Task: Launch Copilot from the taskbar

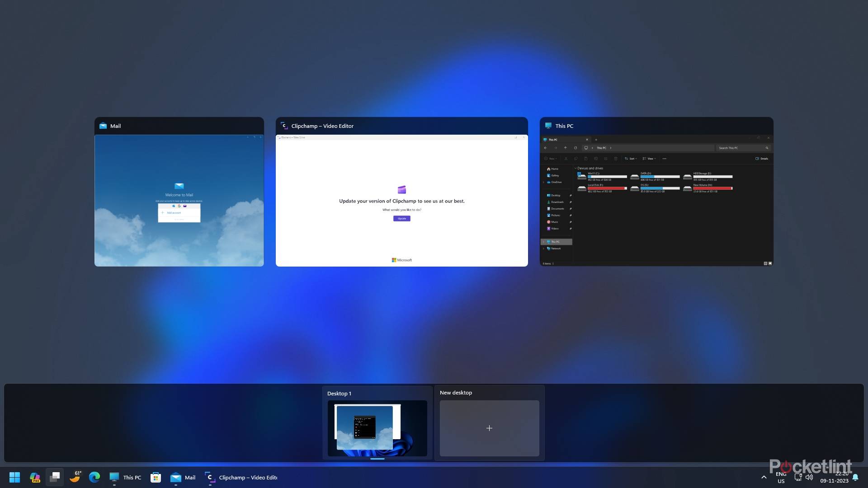Action: pyautogui.click(x=35, y=477)
